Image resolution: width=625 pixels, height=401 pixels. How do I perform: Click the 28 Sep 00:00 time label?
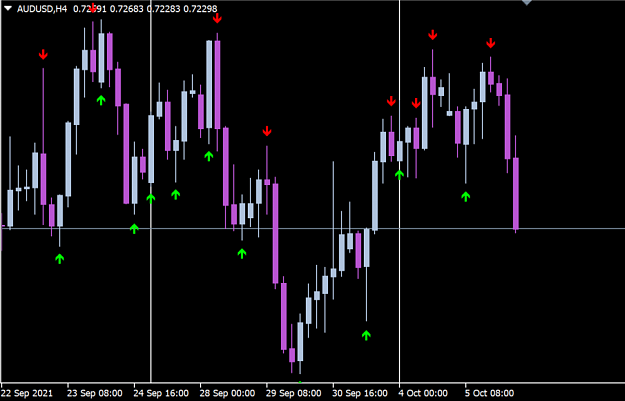tap(228, 393)
